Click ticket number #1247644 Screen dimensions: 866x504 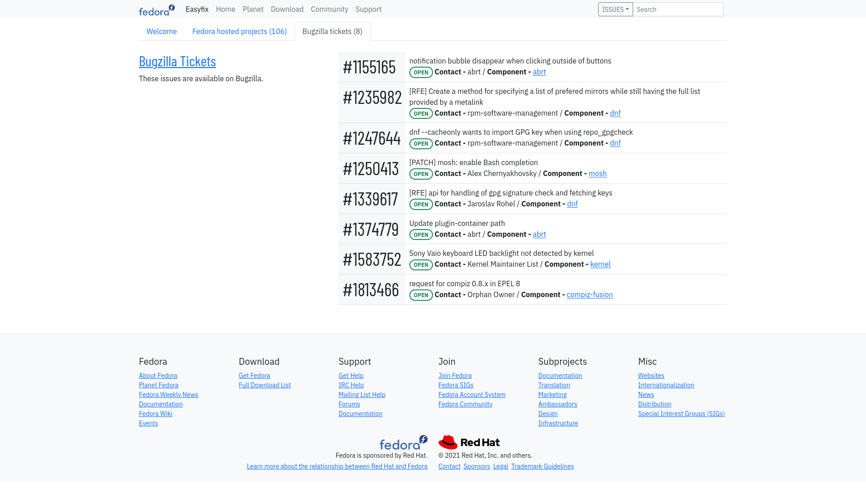(372, 138)
